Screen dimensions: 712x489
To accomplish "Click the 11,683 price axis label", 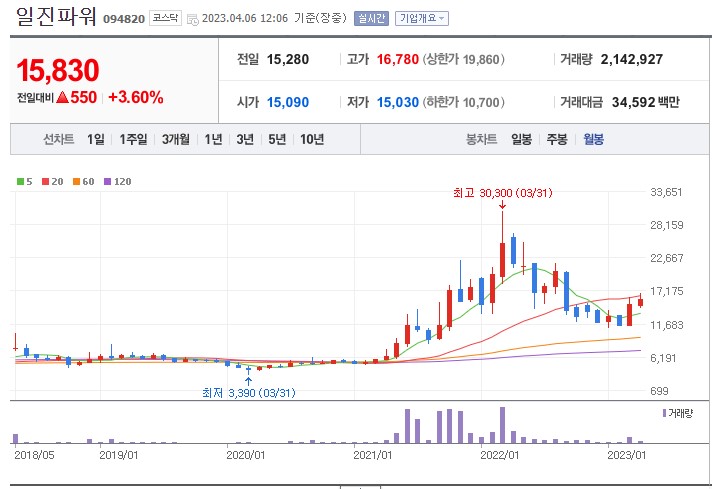I will point(667,325).
